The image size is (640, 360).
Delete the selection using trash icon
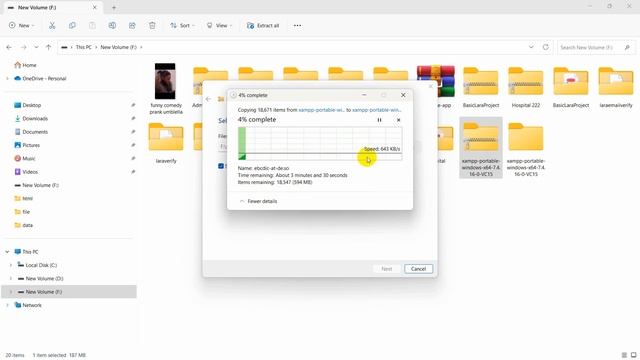point(152,25)
